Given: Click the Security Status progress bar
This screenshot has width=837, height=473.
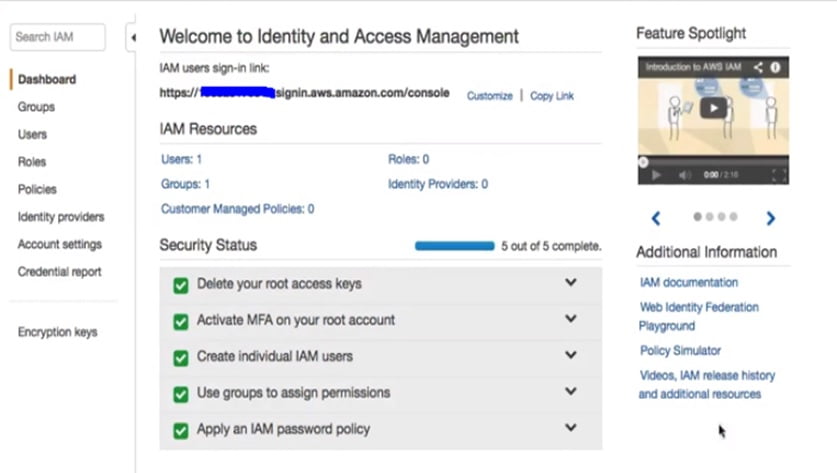Looking at the screenshot, I should (x=455, y=246).
